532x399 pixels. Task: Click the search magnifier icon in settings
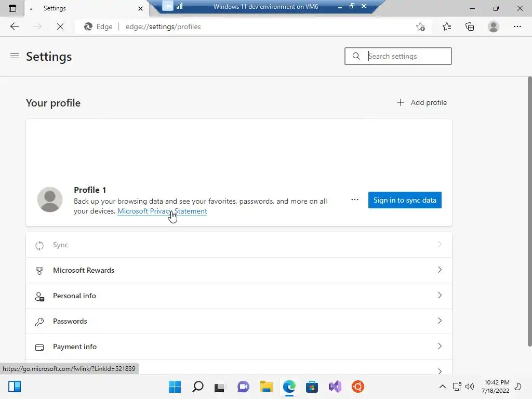[356, 56]
